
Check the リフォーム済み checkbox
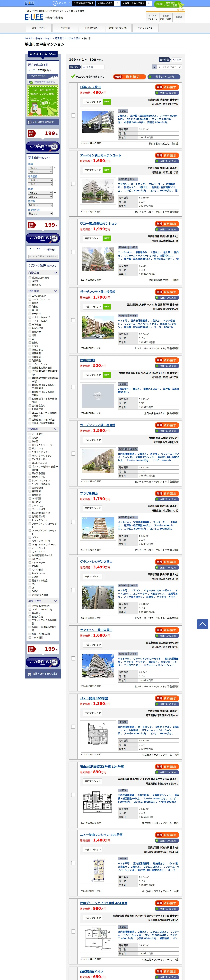30,321
